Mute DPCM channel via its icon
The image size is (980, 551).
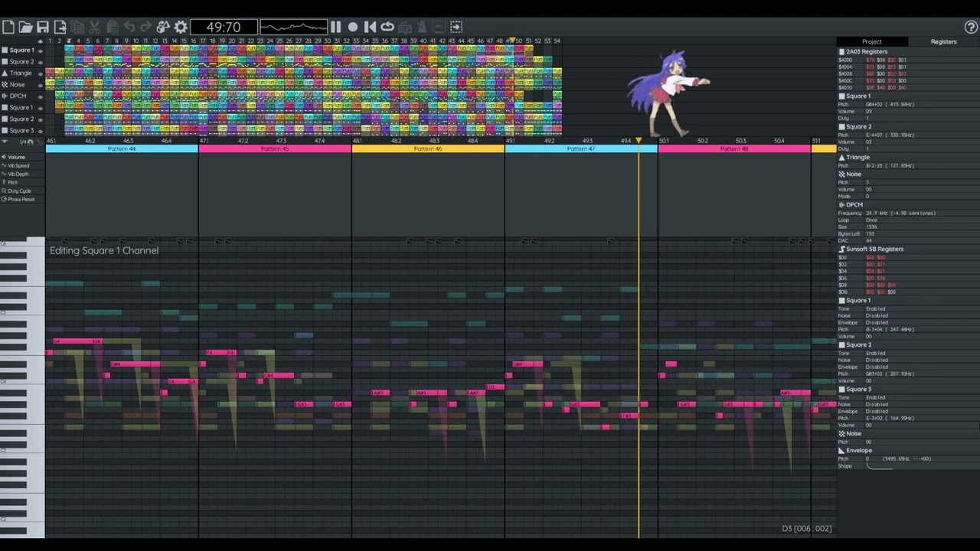click(x=5, y=96)
